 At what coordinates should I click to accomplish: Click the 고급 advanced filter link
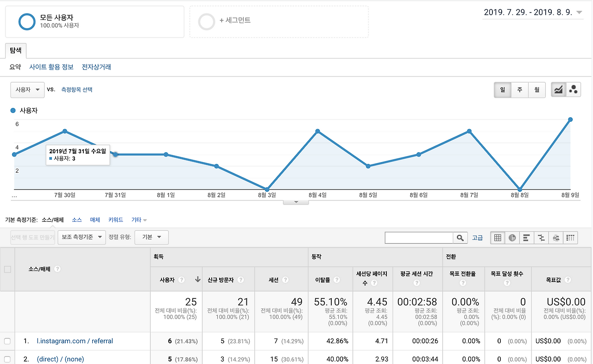pos(478,238)
